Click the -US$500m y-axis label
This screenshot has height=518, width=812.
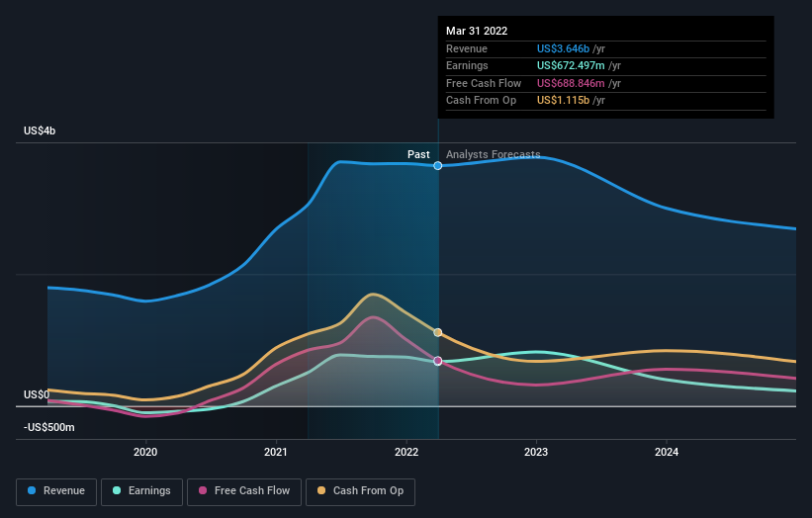(x=49, y=427)
